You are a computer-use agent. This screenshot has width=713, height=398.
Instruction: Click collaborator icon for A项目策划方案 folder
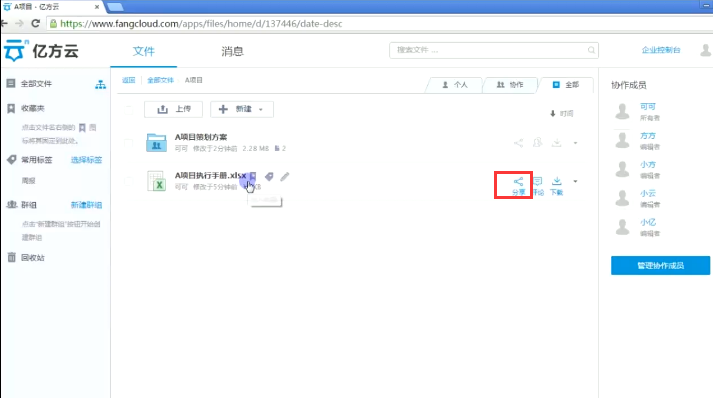tap(537, 142)
